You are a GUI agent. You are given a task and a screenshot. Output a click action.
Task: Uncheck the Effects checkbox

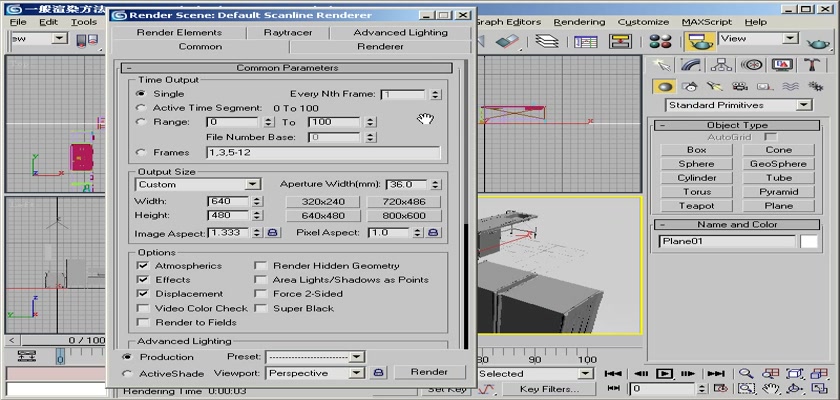(143, 280)
